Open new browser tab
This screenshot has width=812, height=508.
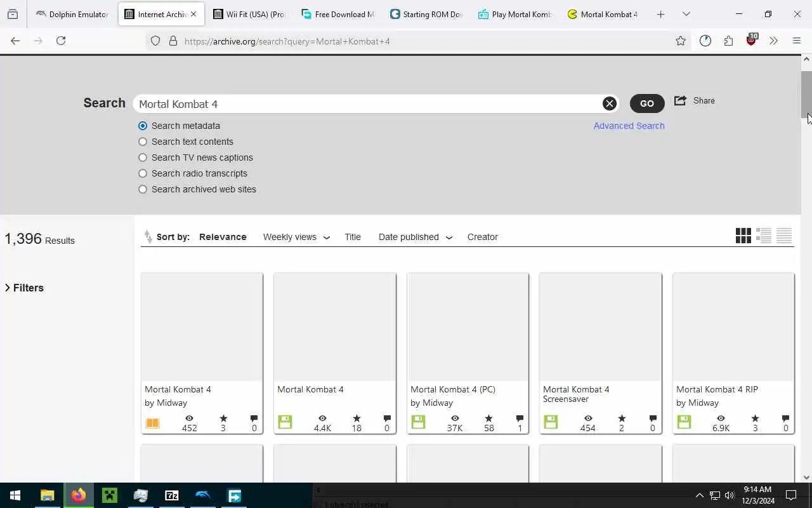pyautogui.click(x=660, y=14)
